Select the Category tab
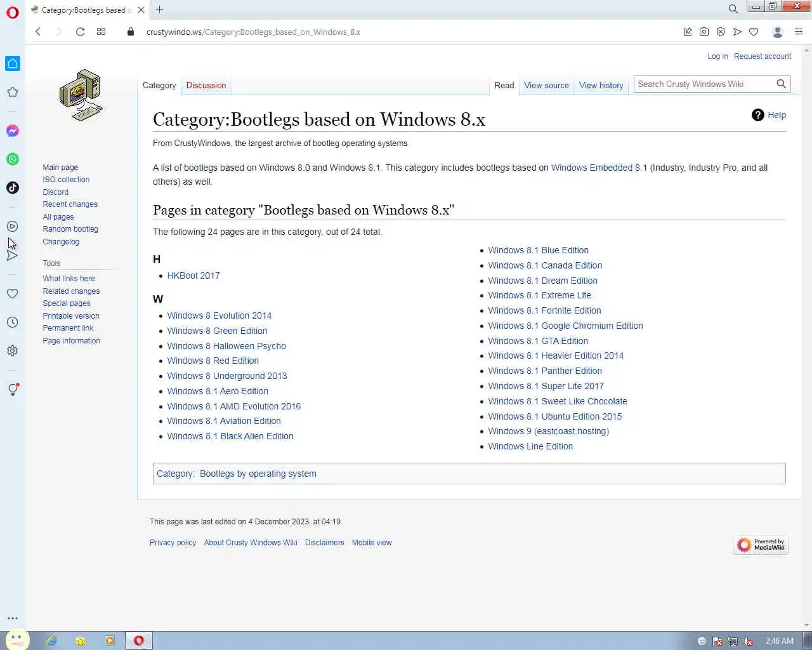Screen dimensions: 812x650 click(x=159, y=86)
